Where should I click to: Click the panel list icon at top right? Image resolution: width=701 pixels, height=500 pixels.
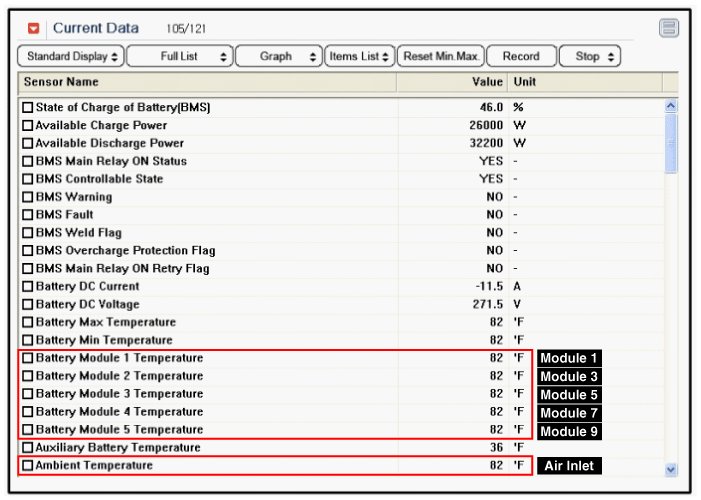tap(669, 28)
